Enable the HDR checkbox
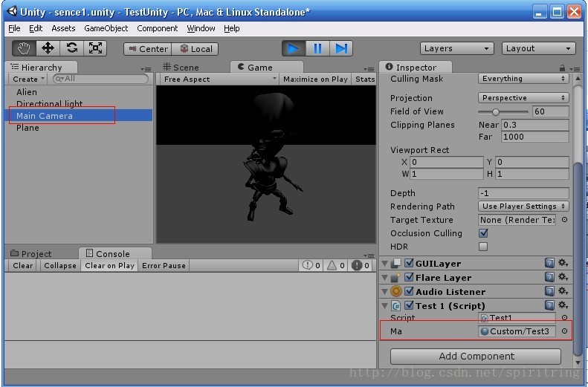Screen dimensions: 588x387 tap(483, 247)
